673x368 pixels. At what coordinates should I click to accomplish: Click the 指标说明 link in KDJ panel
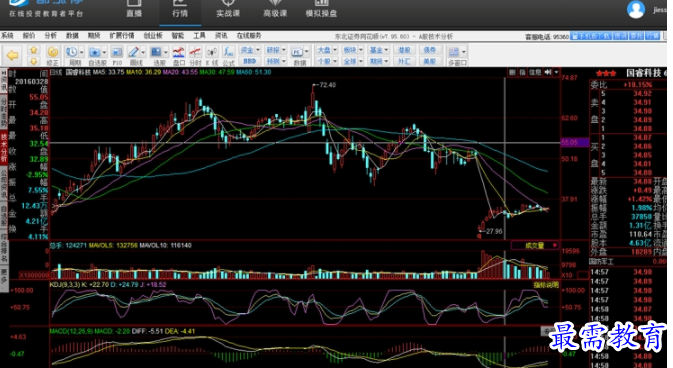[x=546, y=285]
